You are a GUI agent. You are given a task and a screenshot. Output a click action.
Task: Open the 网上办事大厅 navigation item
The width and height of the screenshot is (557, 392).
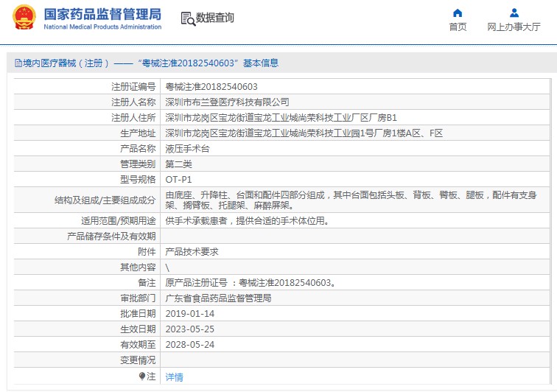(514, 27)
